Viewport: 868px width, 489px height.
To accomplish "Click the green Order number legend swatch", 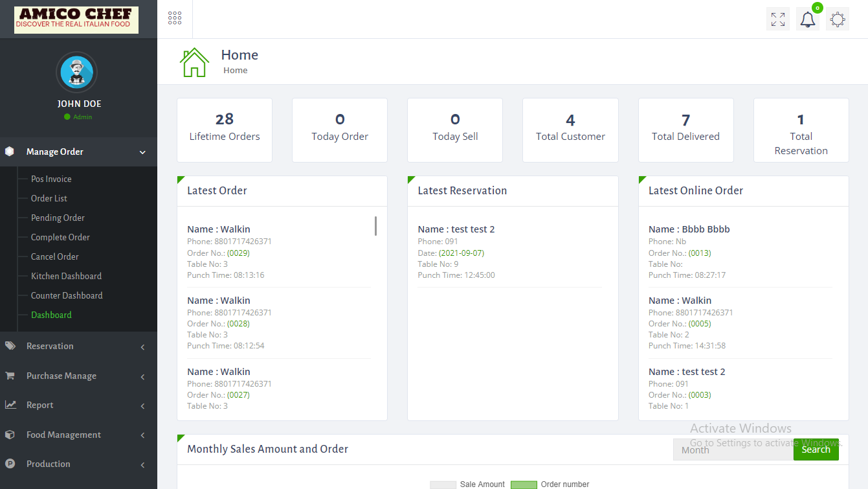I will 524,484.
